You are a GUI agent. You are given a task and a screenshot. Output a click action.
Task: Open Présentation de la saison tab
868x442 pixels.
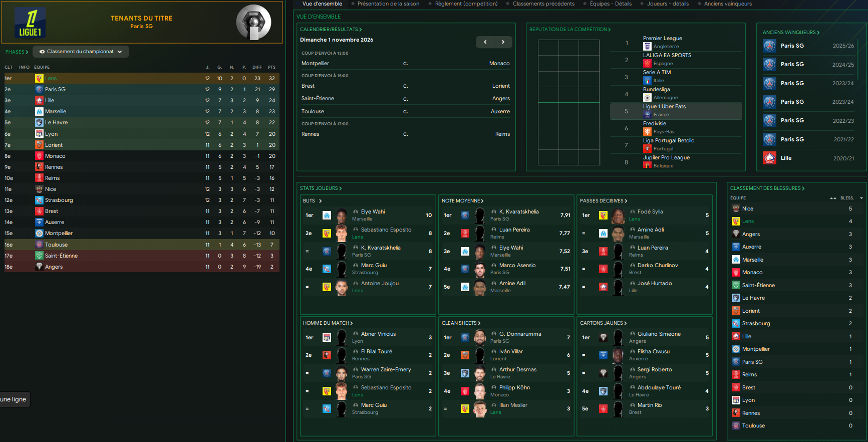pos(388,4)
